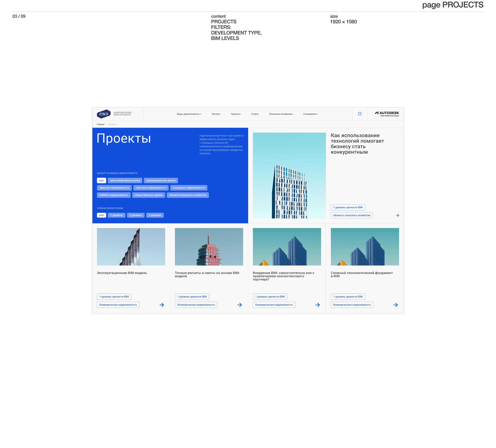Click arrow on Точные расчеты и сметы card
The height and width of the screenshot is (448, 496).
click(240, 305)
